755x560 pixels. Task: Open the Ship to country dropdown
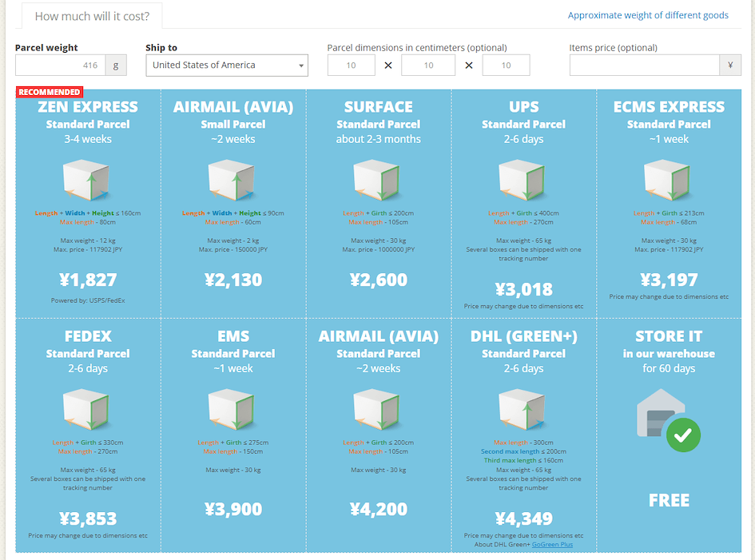pyautogui.click(x=227, y=66)
